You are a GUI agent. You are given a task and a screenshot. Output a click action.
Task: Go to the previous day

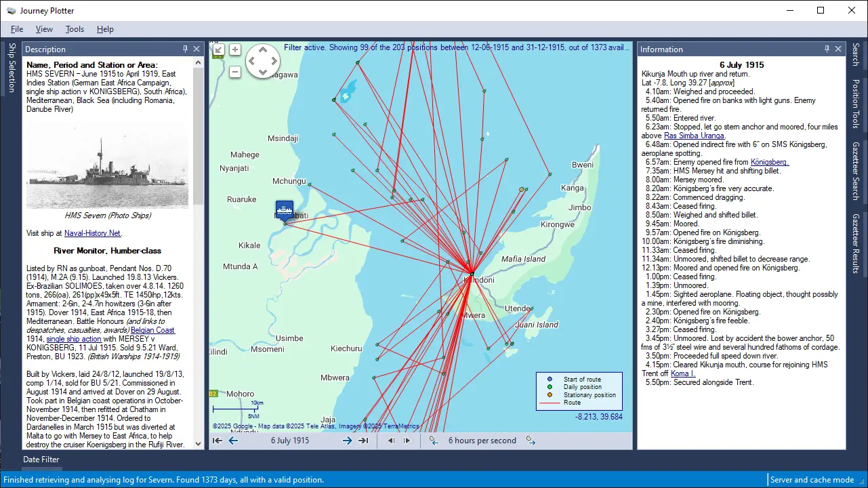[233, 441]
